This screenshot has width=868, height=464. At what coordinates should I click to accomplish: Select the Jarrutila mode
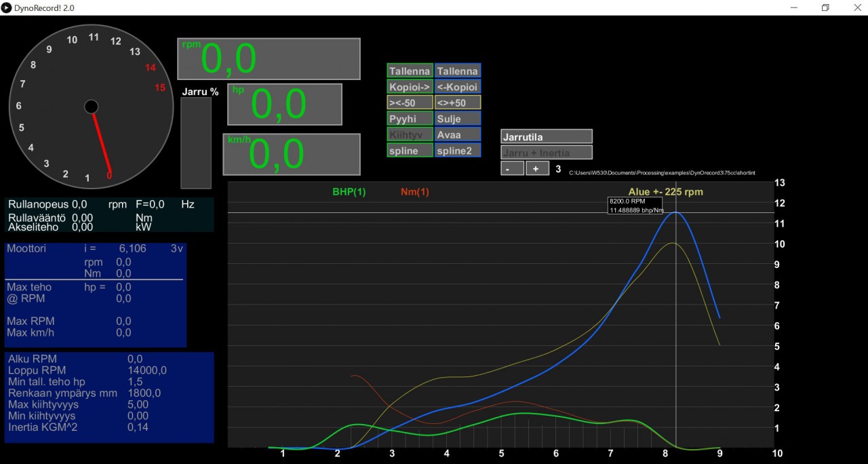(546, 137)
